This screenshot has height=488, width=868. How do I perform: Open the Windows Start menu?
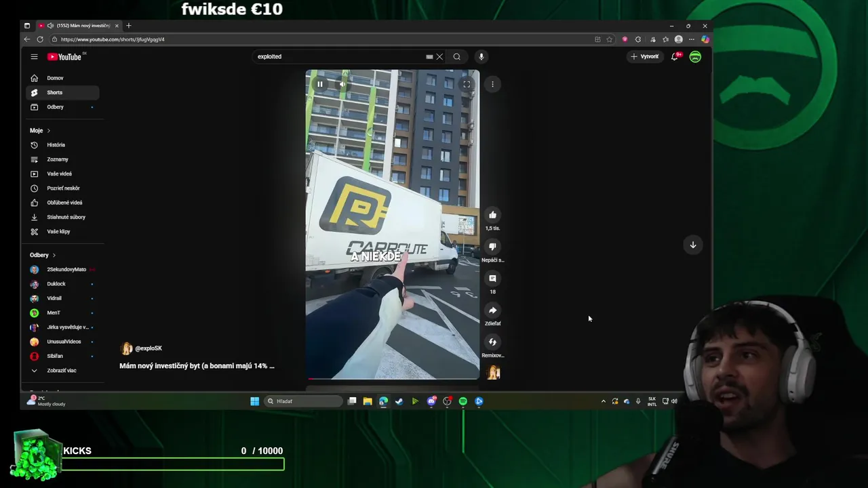coord(254,401)
